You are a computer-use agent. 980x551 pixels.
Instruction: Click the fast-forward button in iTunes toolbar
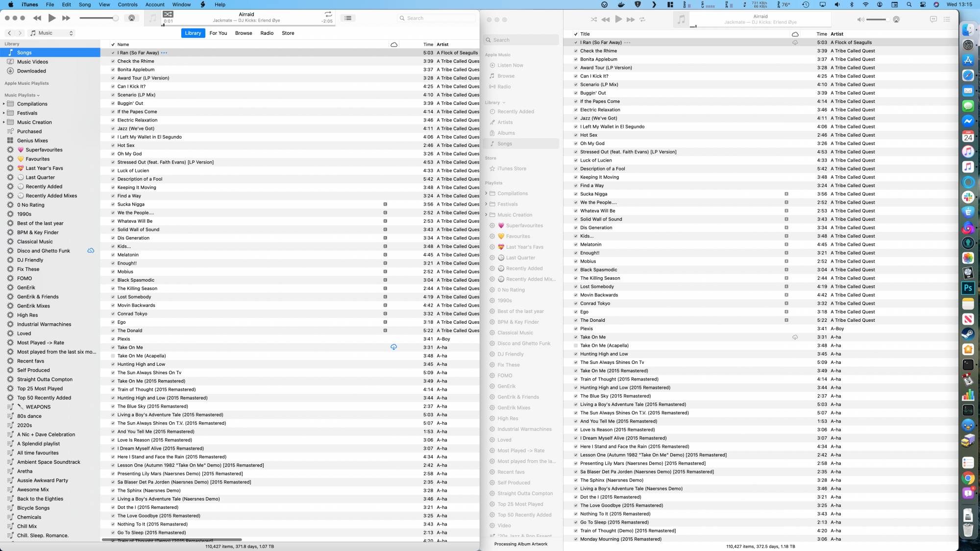66,18
